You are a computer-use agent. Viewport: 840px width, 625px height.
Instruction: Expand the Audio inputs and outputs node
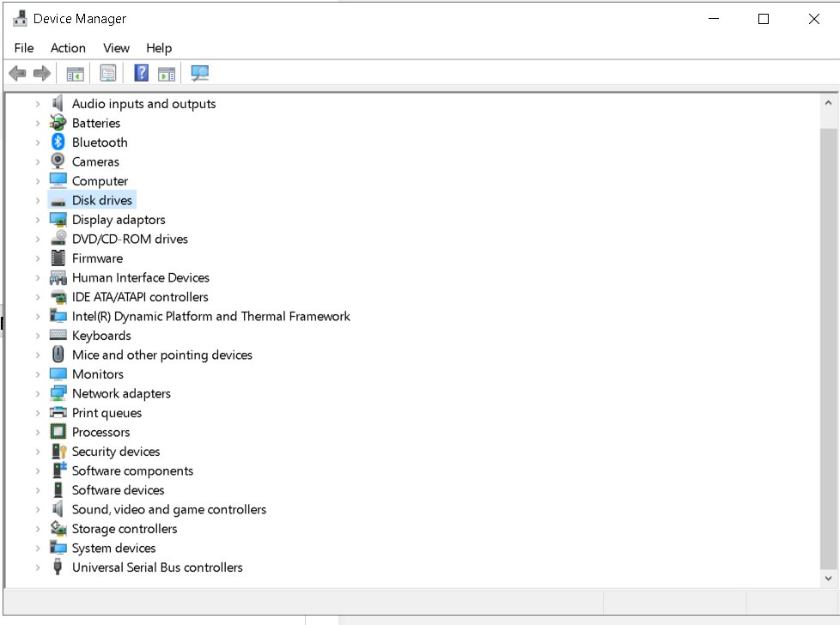(38, 103)
